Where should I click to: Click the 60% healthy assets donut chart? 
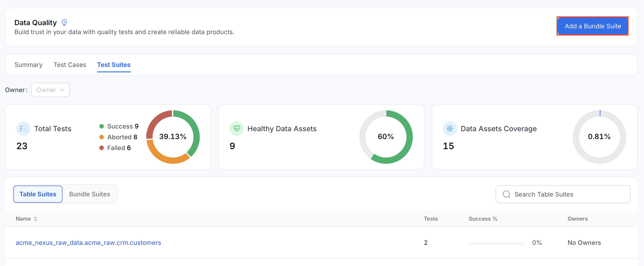coord(386,137)
